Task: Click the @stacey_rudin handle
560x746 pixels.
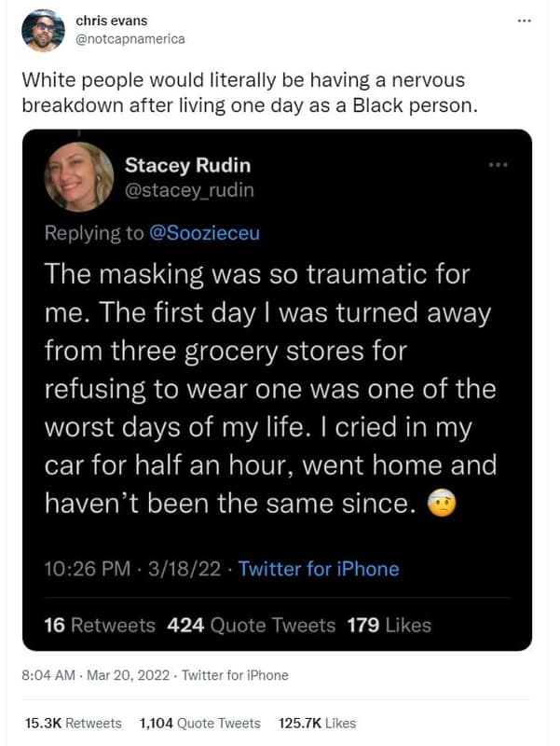Action: coord(189,192)
